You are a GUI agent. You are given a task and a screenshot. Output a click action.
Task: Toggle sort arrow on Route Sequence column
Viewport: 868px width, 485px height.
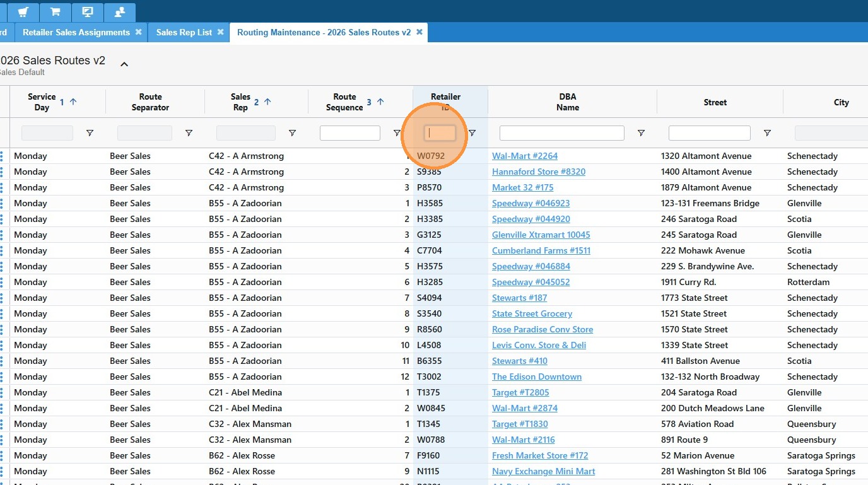(380, 102)
